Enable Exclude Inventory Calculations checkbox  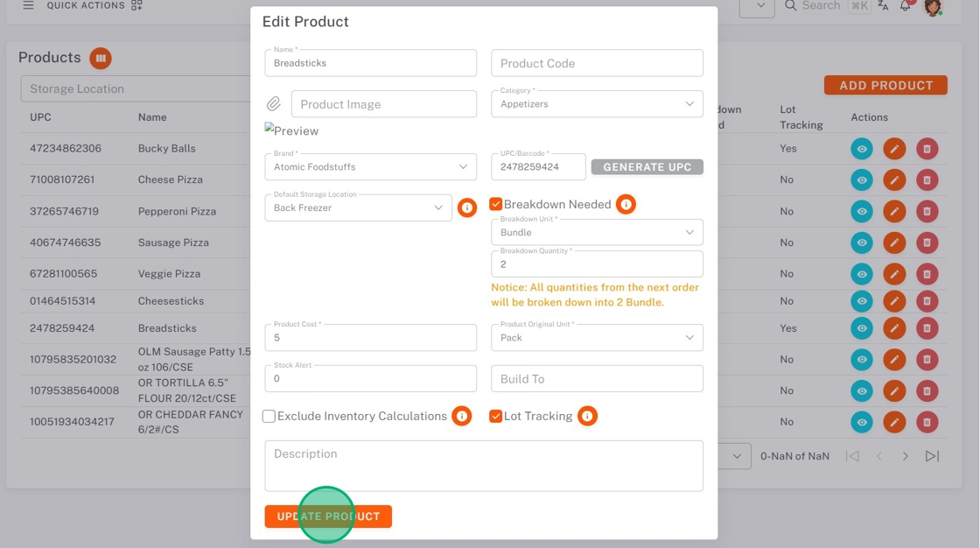269,417
